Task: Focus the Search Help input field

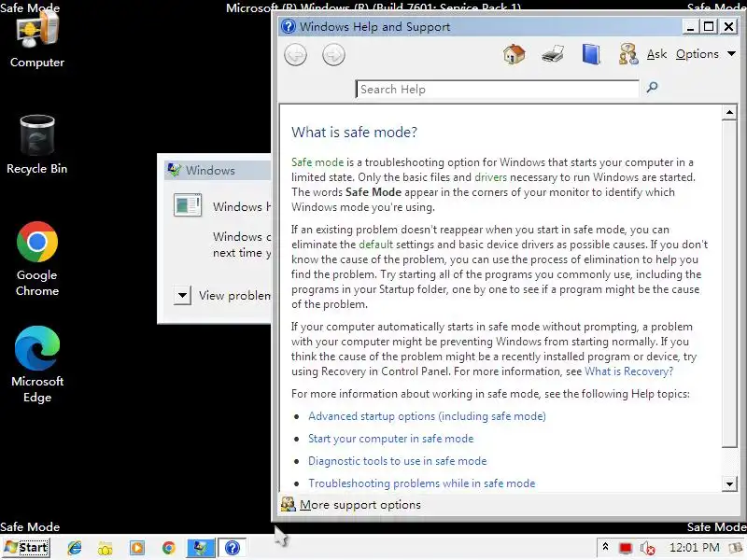Action: (x=498, y=89)
